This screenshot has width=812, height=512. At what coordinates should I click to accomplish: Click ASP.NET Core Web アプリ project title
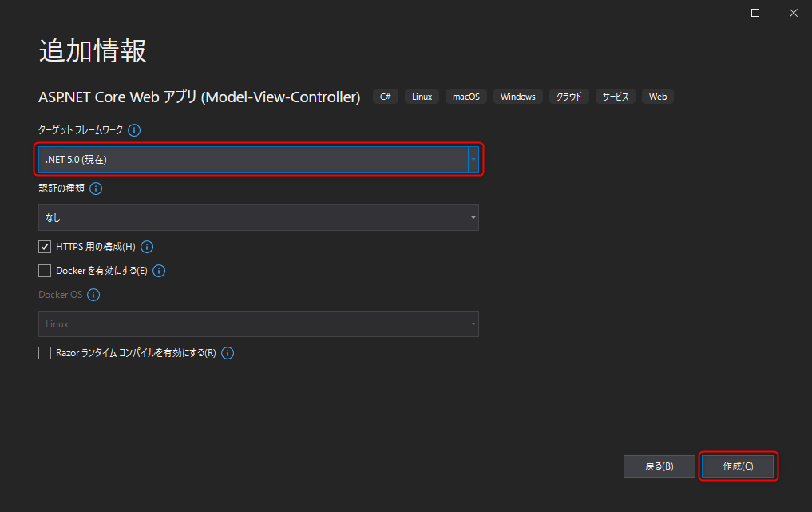[200, 97]
